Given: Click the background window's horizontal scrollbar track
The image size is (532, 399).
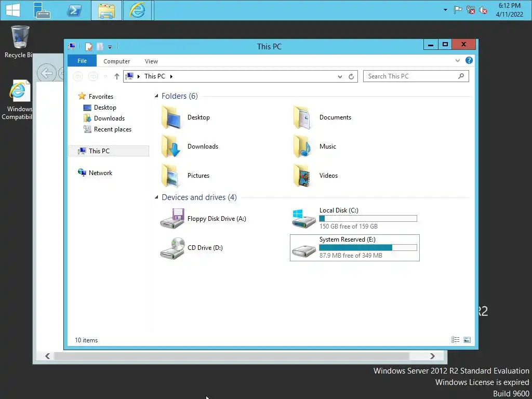Looking at the screenshot, I should pyautogui.click(x=240, y=356).
